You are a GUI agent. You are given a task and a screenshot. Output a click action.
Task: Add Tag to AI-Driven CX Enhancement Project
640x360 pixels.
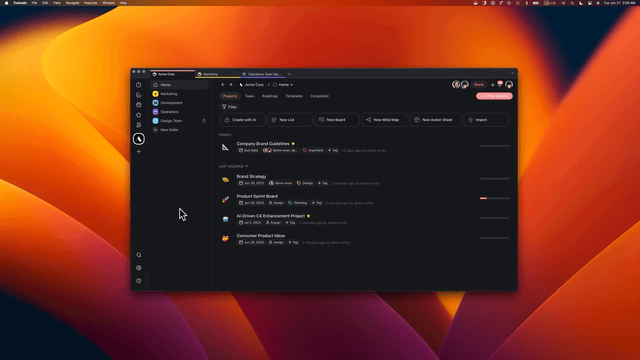point(290,223)
